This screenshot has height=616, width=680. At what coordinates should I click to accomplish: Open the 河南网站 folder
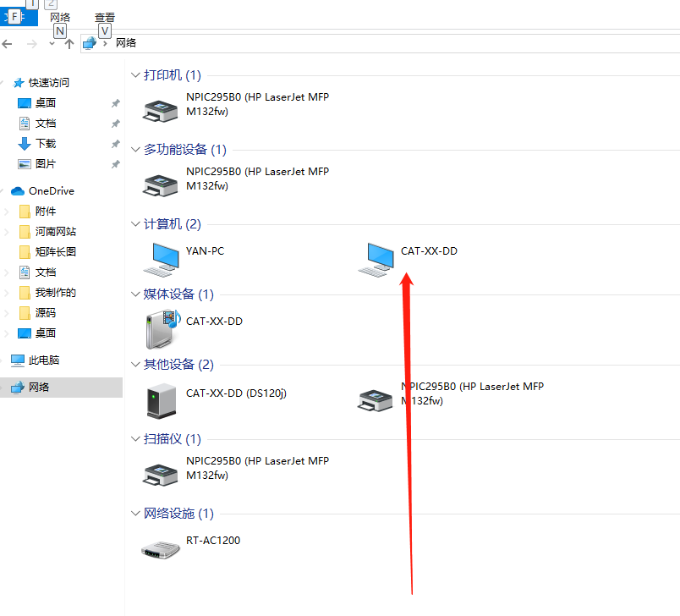coord(55,232)
